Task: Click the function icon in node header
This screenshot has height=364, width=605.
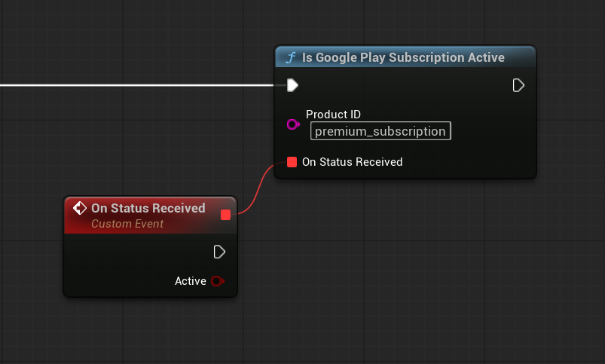Action: point(291,57)
